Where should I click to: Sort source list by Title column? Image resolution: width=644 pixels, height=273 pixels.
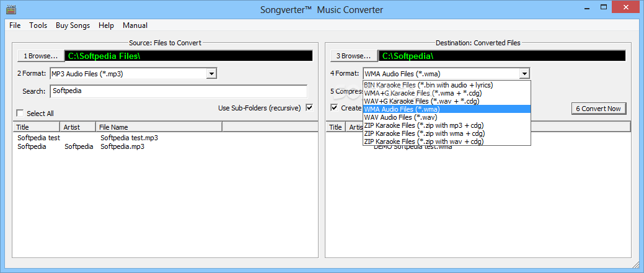pyautogui.click(x=37, y=127)
